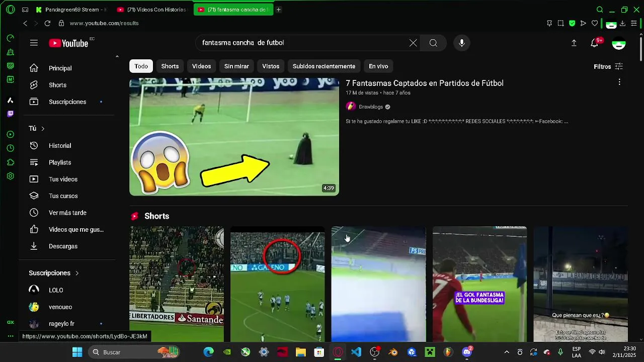The image size is (644, 362).
Task: Open venoueo channel subscription
Action: [67, 307]
